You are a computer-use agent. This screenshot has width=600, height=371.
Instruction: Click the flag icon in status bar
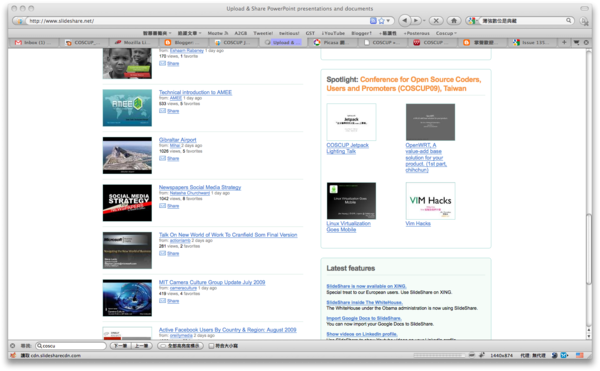(579, 355)
